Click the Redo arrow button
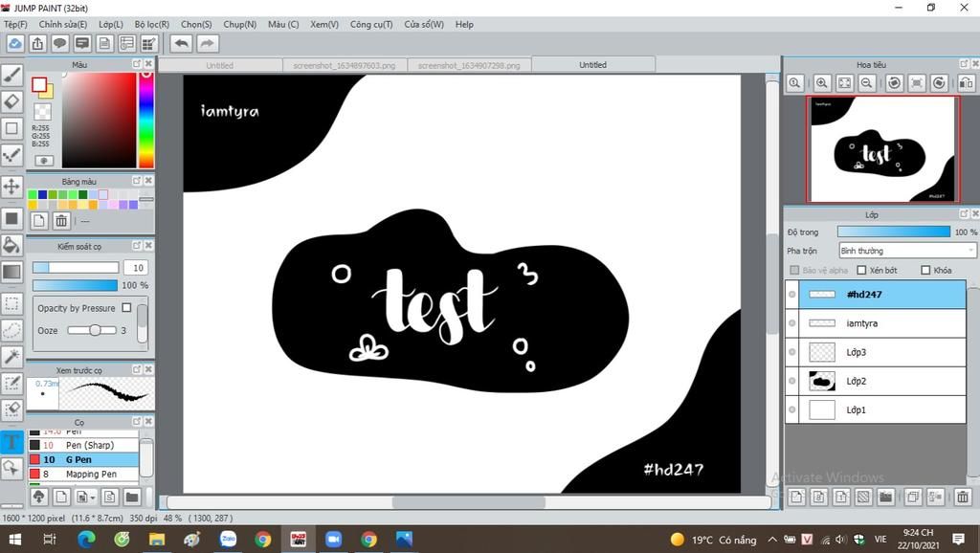The width and height of the screenshot is (980, 553). [207, 44]
